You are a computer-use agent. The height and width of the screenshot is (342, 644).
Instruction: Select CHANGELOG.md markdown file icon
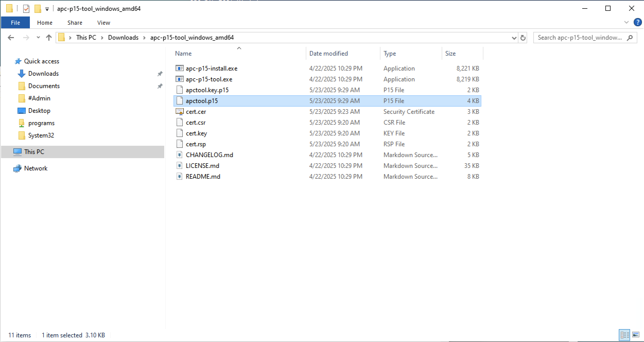click(179, 155)
